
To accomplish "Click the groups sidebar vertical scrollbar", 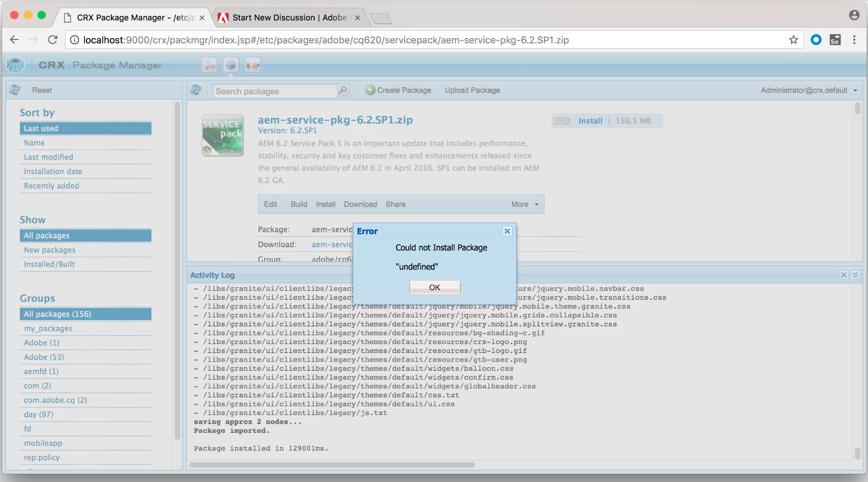I will tap(177, 271).
